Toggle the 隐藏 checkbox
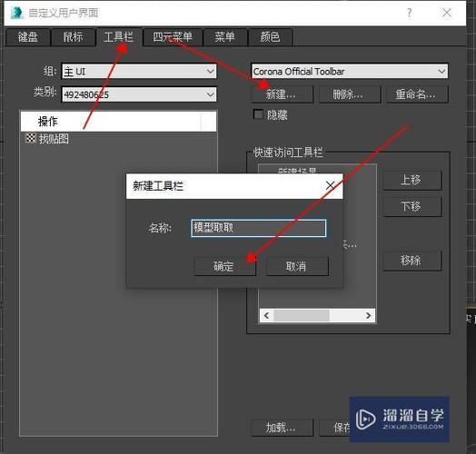The image size is (476, 454). [258, 114]
